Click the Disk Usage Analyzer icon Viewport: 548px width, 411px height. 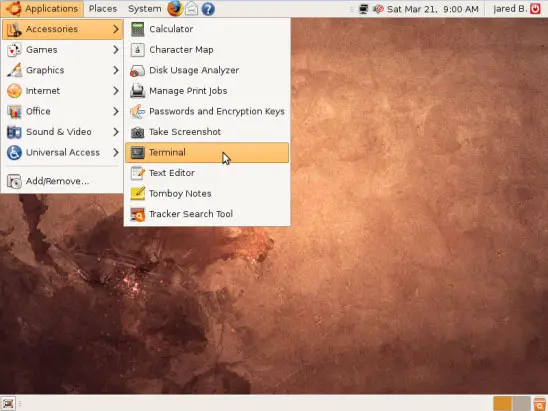(x=137, y=70)
